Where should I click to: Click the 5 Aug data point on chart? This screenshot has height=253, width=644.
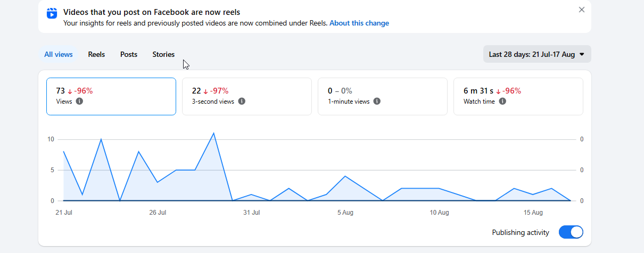pos(345,176)
